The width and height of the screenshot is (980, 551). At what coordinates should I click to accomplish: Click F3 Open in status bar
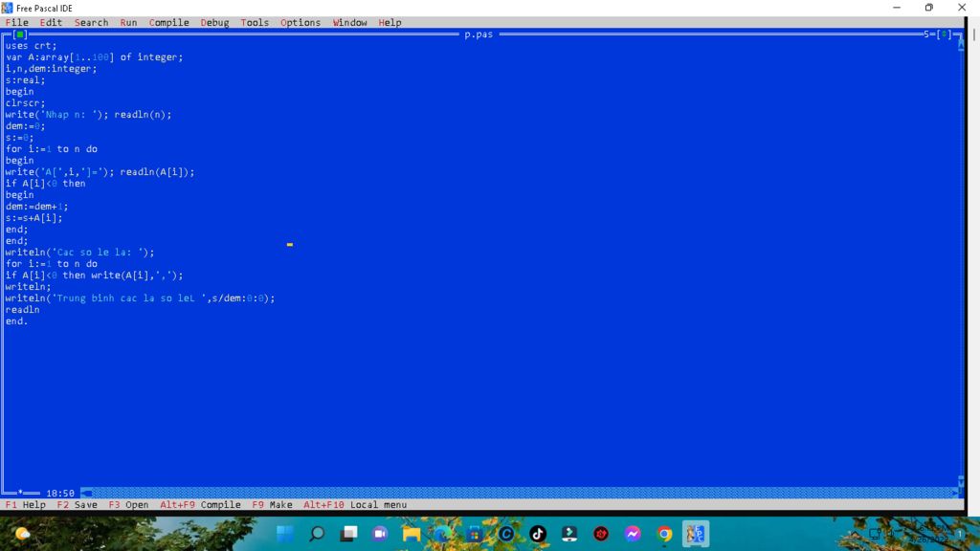(128, 505)
